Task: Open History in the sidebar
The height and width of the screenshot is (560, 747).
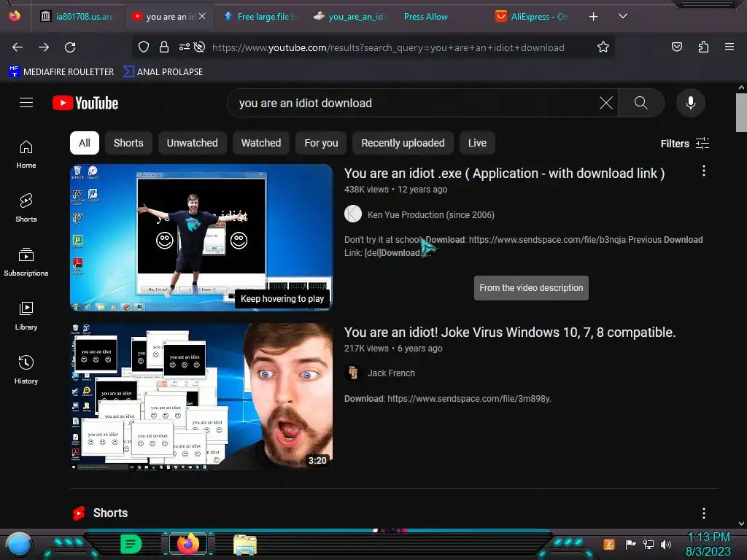Action: (x=26, y=370)
